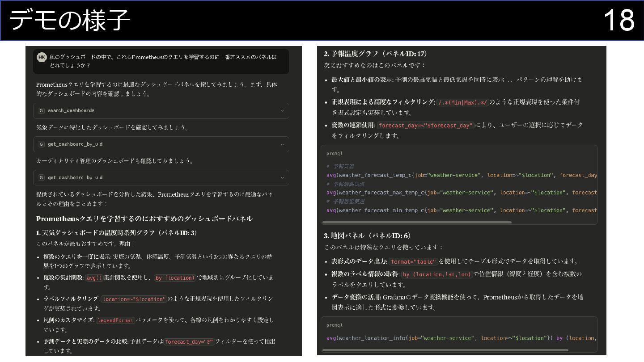Screen dimensions: 644x362
Task: Click the inline code format="table"
Action: [413, 262]
